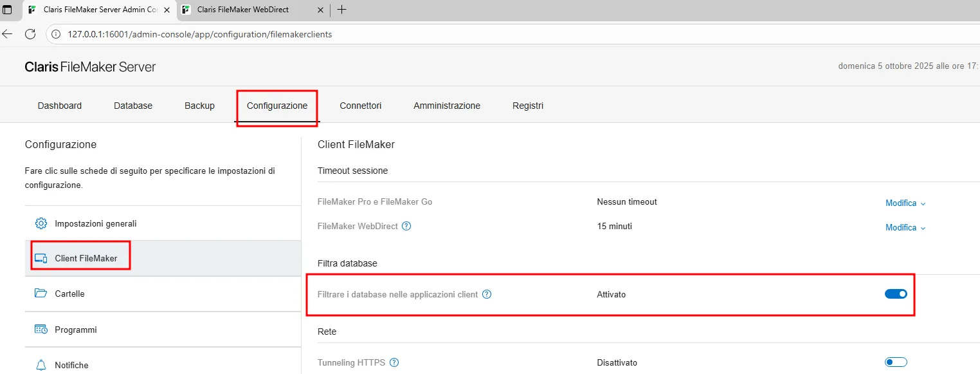The width and height of the screenshot is (980, 374).
Task: Open the Cartelle folder icon
Action: click(x=41, y=294)
